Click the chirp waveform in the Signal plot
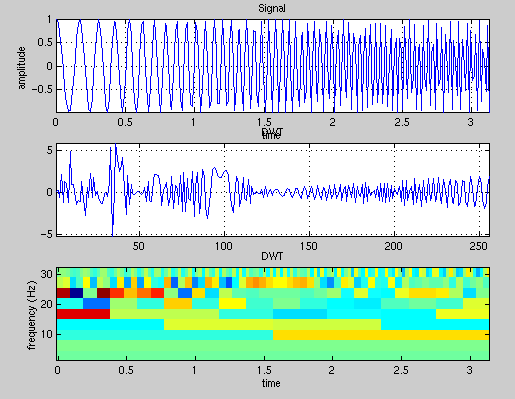This screenshot has height=399, width=515. point(273,66)
